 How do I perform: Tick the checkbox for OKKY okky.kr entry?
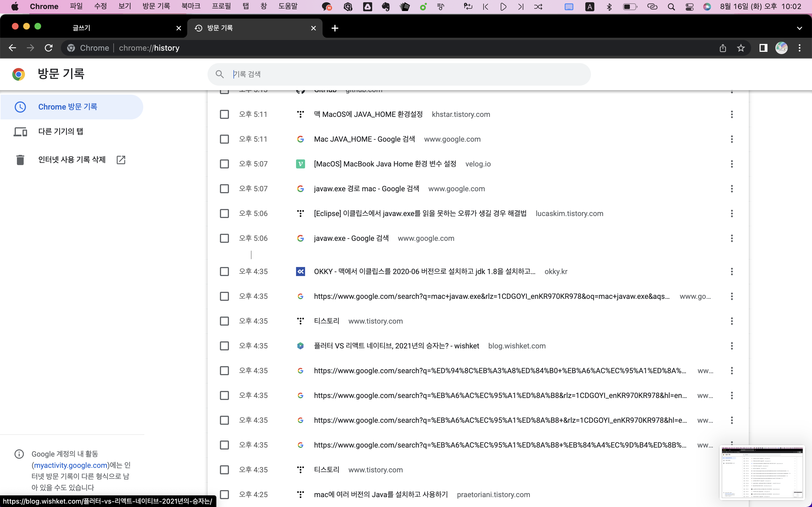(224, 272)
